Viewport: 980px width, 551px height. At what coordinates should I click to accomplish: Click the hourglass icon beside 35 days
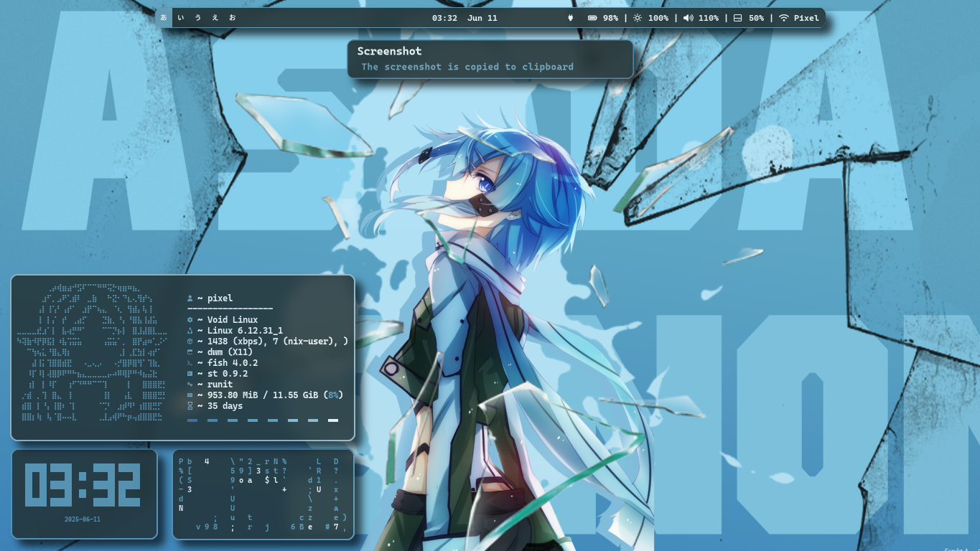[x=190, y=406]
